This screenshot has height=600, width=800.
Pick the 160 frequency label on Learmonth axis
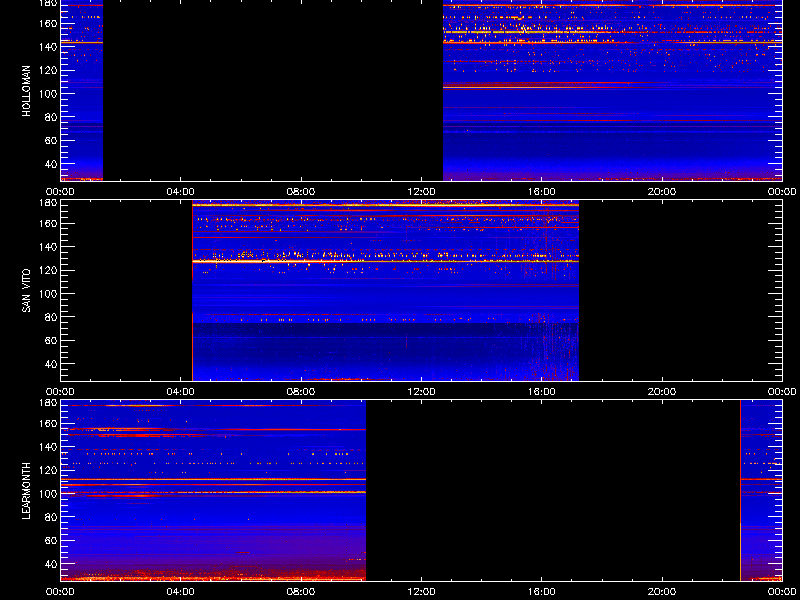tap(47, 423)
